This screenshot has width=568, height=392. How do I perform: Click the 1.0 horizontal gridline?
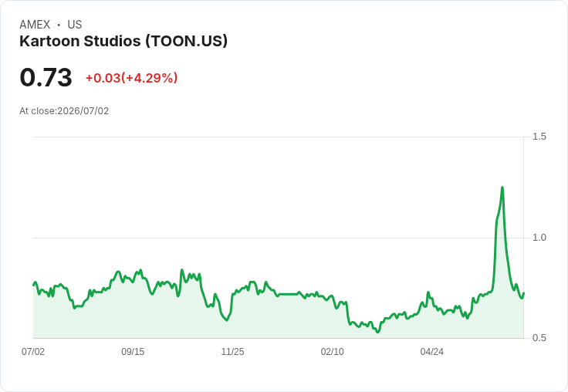click(x=279, y=238)
